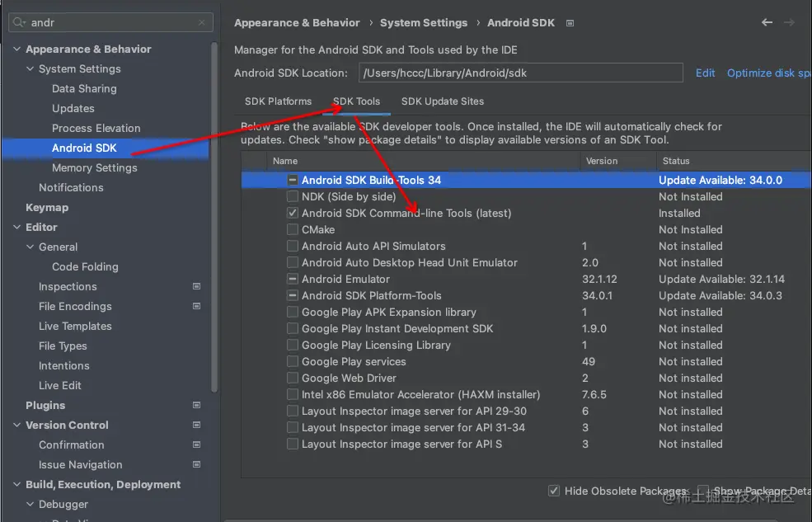Click the System Settings breadcrumb
The image size is (812, 522).
point(424,23)
